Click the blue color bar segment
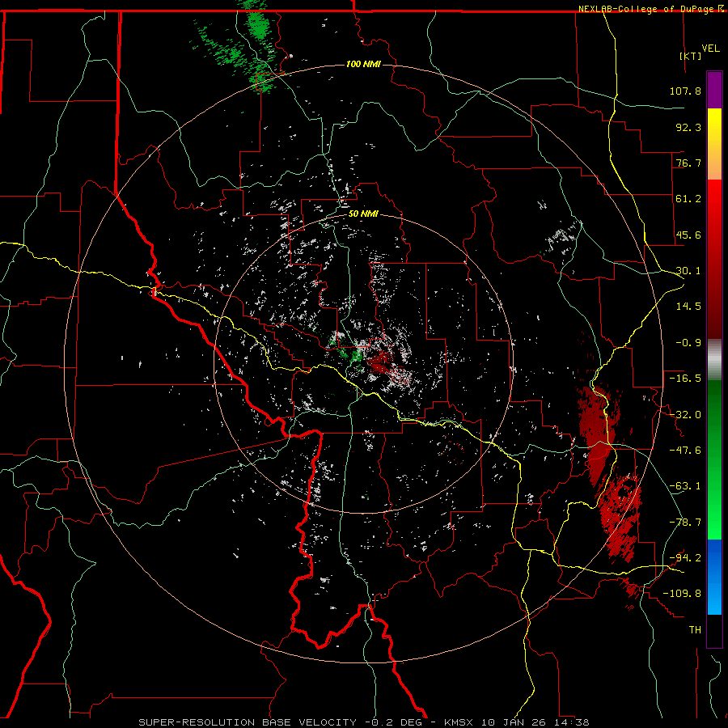The width and height of the screenshot is (728, 728). (x=714, y=577)
